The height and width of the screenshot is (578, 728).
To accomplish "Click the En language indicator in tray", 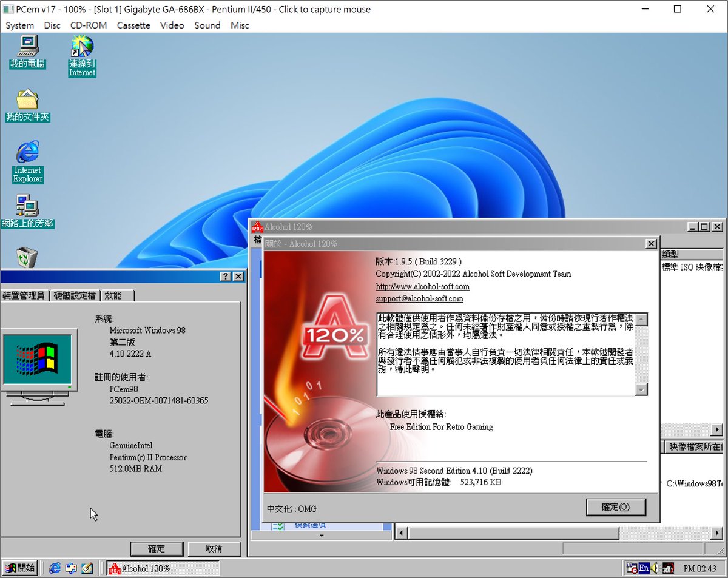I will pos(644,568).
